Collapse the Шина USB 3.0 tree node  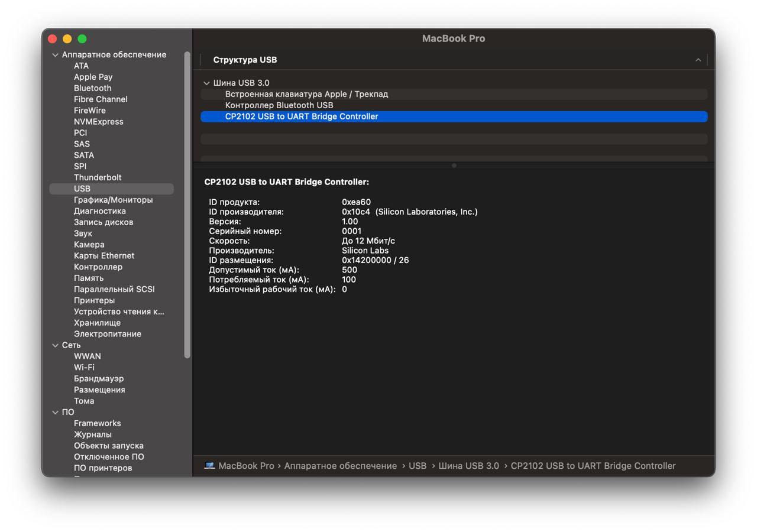tap(206, 83)
